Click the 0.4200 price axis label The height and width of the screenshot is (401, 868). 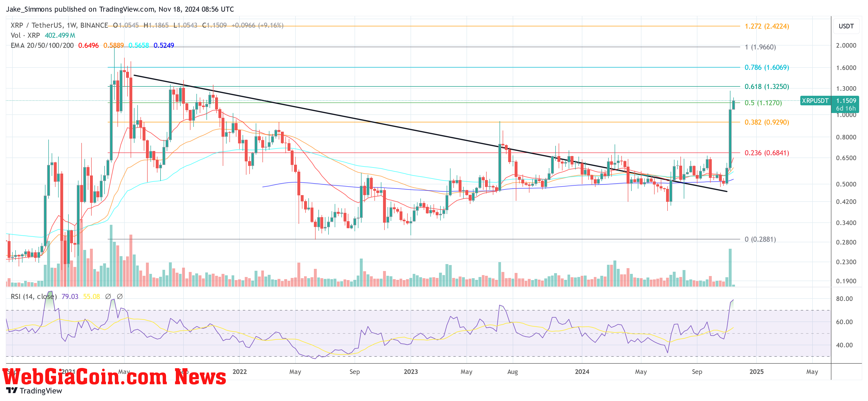click(x=846, y=202)
